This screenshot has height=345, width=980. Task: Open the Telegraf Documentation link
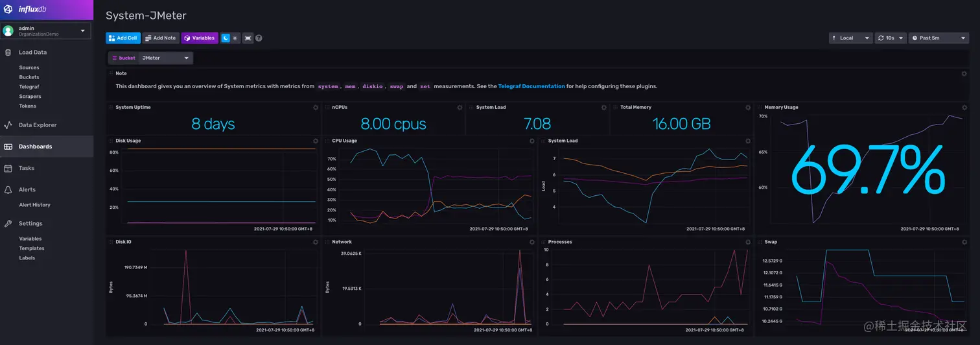(531, 86)
